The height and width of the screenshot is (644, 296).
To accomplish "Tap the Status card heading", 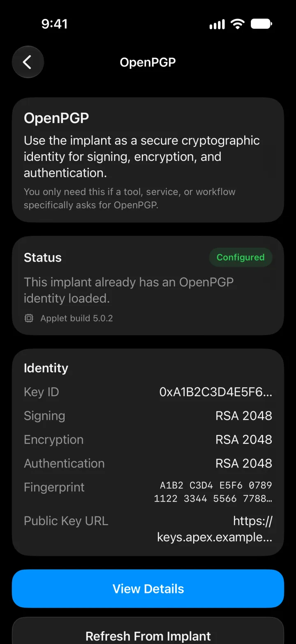I will coord(43,258).
